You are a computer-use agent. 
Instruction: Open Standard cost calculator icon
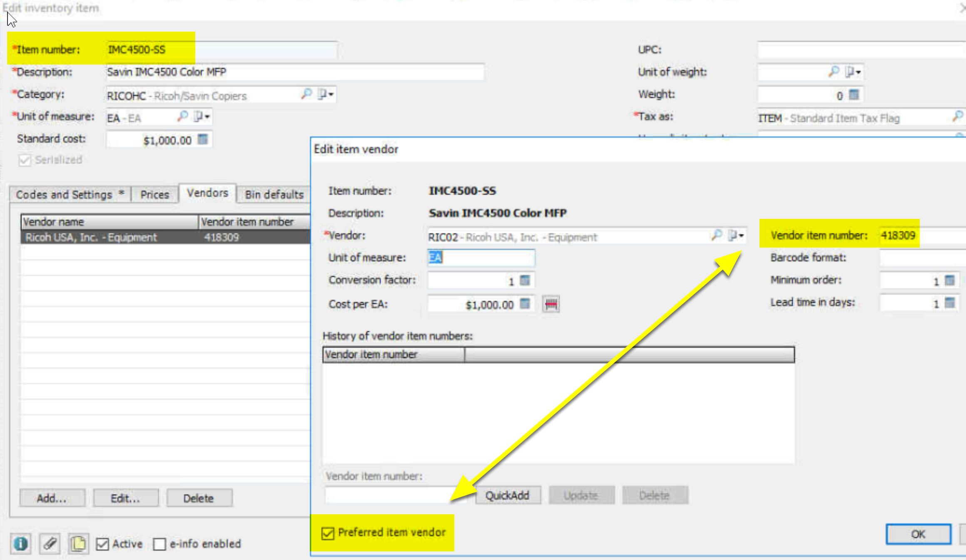(x=203, y=139)
